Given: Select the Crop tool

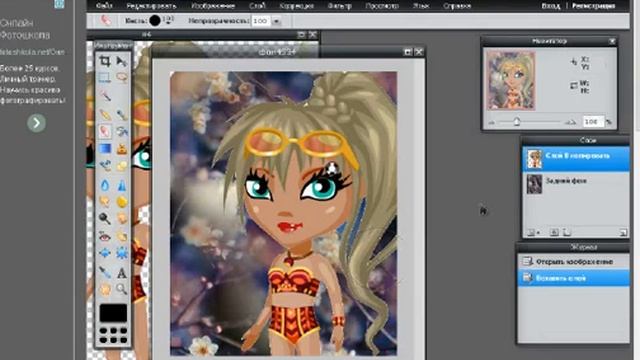Looking at the screenshot, I should [105, 61].
